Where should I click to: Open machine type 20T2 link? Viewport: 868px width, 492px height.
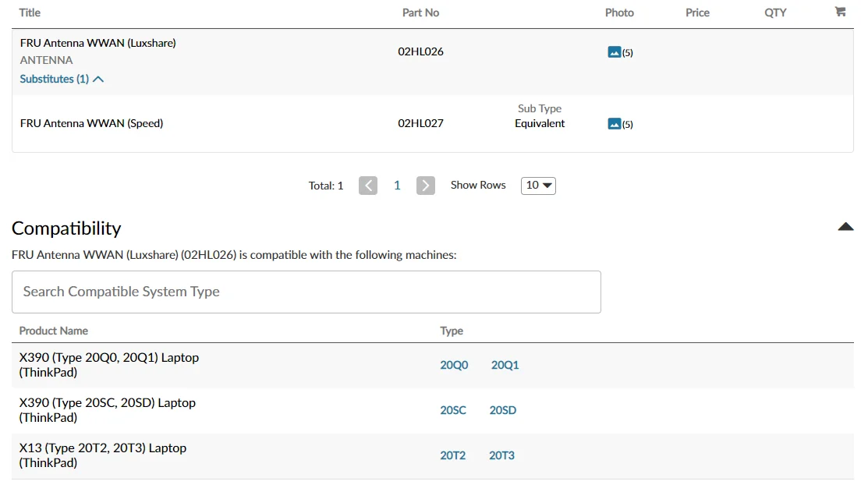tap(452, 455)
